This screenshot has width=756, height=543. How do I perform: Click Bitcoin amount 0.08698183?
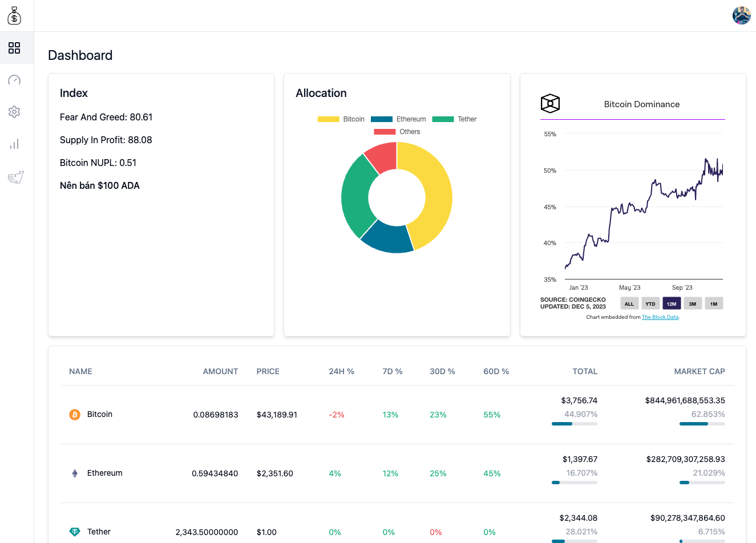[216, 415]
